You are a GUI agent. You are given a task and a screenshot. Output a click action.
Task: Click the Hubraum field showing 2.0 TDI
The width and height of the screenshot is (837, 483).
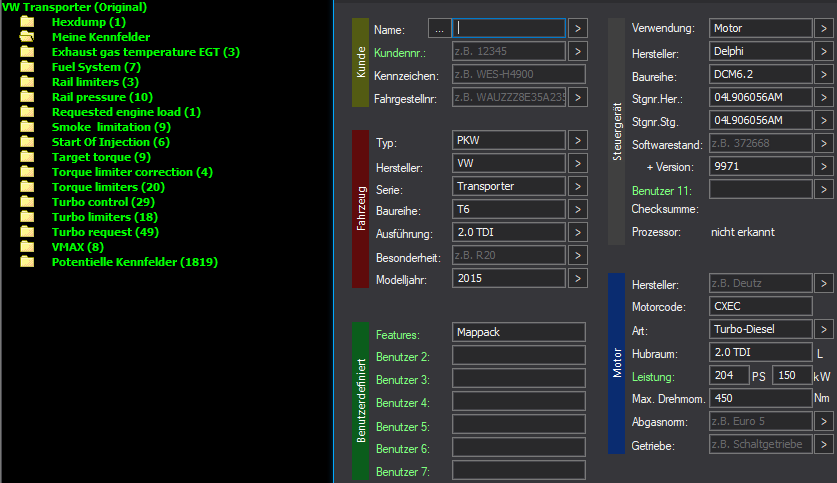(x=761, y=352)
